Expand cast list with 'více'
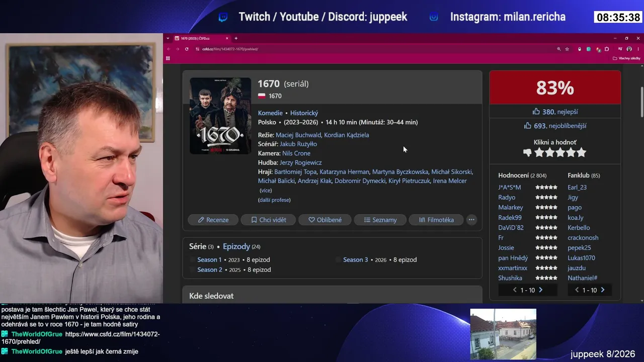The height and width of the screenshot is (362, 644). pyautogui.click(x=266, y=191)
